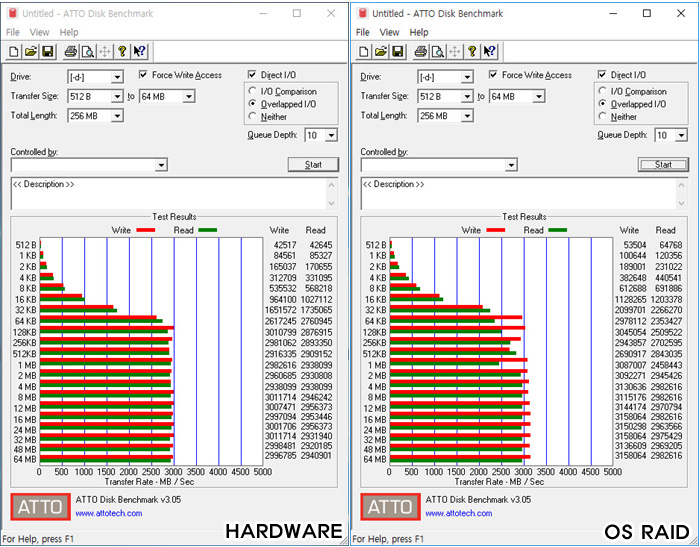Image resolution: width=700 pixels, height=547 pixels.
Task: Click the move-arrows icon in HARDWARE window toolbar
Action: pos(104,52)
